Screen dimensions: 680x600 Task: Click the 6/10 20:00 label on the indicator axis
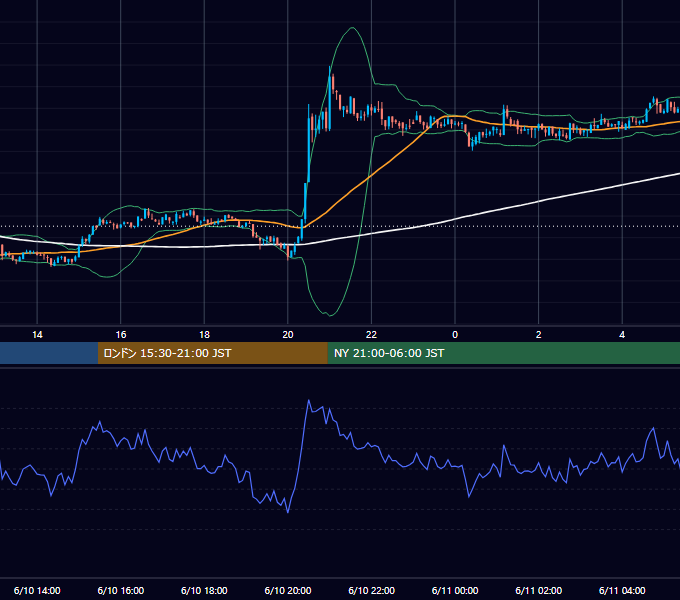[x=288, y=590]
